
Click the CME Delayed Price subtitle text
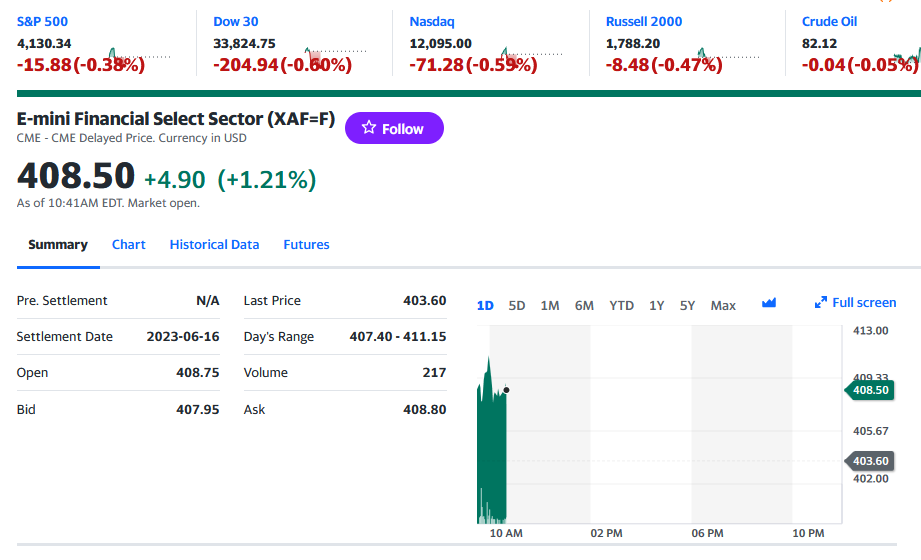[132, 138]
